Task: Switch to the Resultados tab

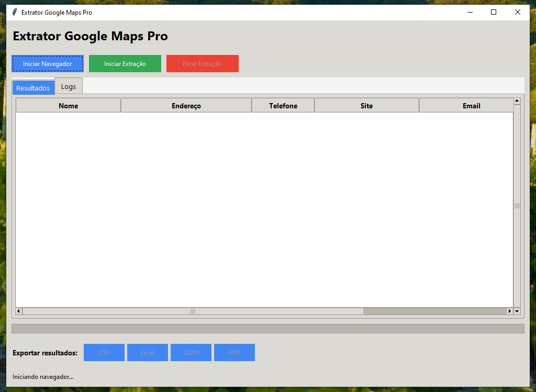Action: tap(33, 88)
